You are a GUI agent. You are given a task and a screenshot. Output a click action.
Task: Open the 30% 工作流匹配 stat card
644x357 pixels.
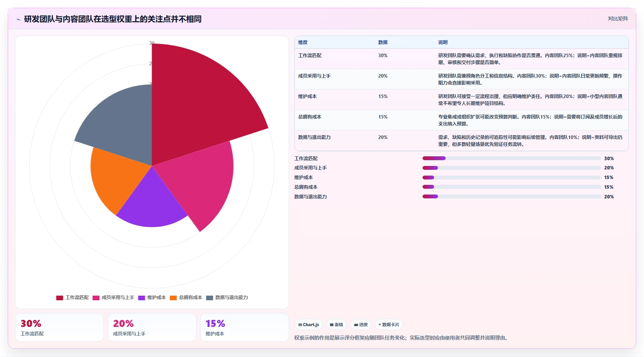[59, 327]
